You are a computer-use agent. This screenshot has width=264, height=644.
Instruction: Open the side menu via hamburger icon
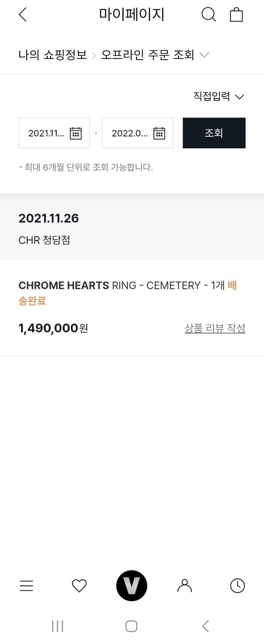click(x=26, y=586)
